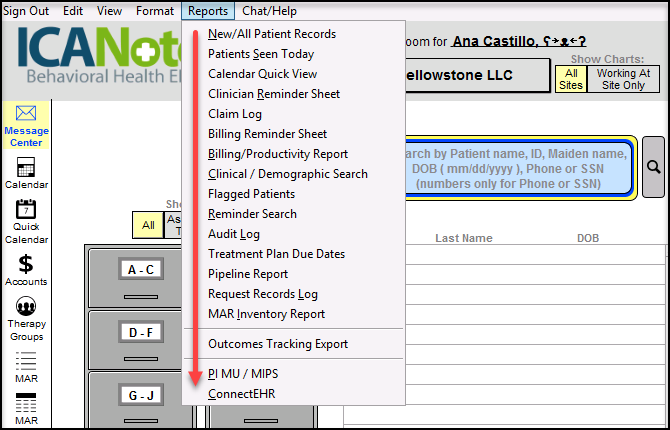The image size is (670, 430).
Task: Open the Format menu
Action: click(155, 11)
